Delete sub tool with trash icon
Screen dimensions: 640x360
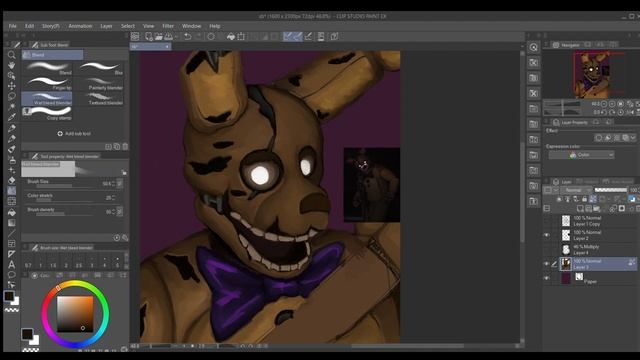[125, 147]
